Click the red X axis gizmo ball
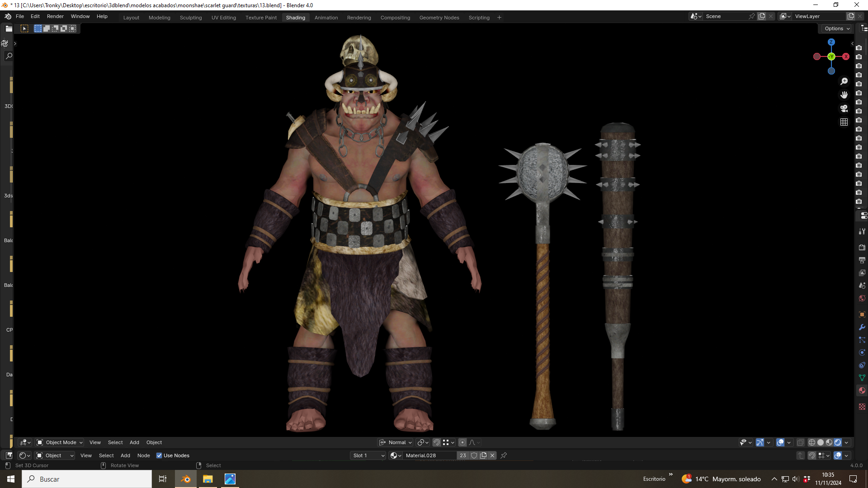 tap(845, 56)
